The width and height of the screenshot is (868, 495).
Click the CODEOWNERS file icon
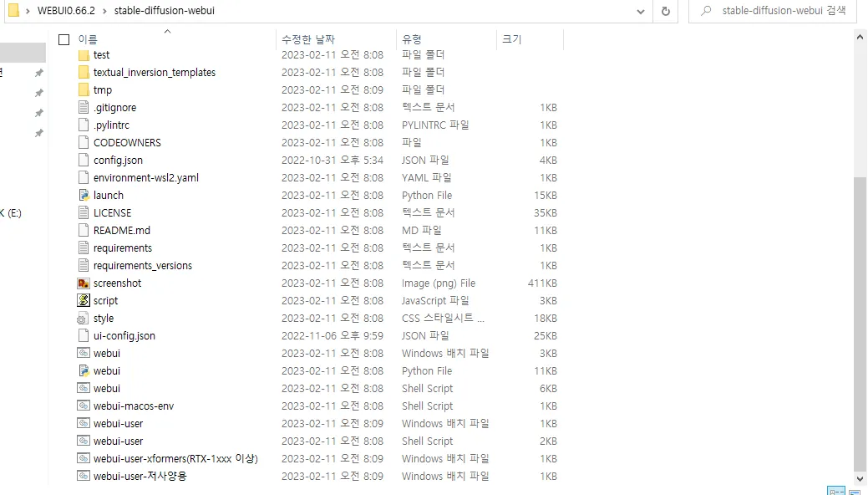(x=84, y=142)
